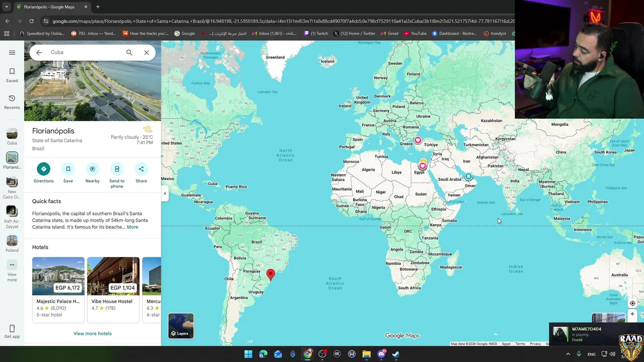Open Speedtest by Ookla bookmark

tap(42, 34)
